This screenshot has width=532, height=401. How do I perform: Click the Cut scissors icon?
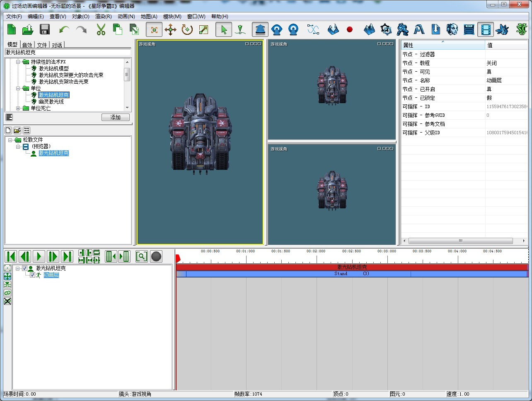point(101,29)
